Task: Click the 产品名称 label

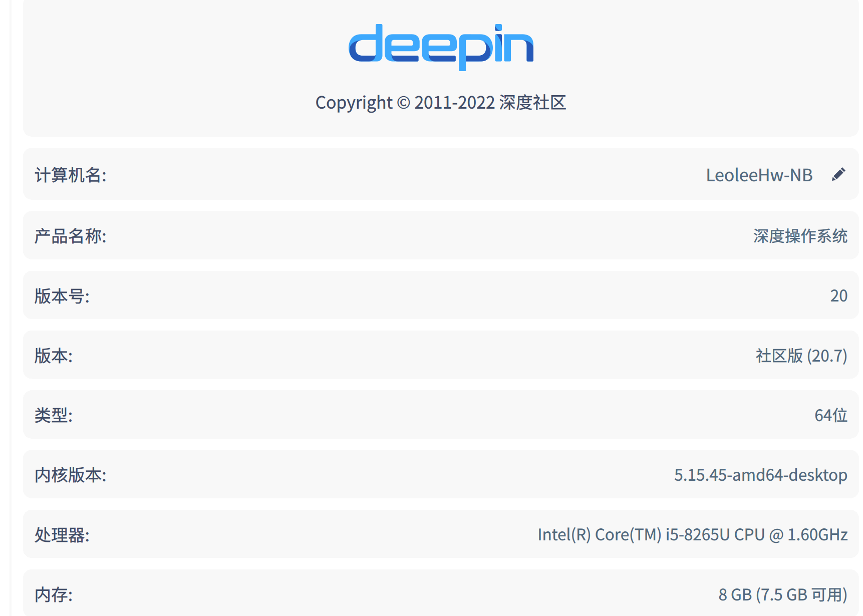Action: [71, 236]
